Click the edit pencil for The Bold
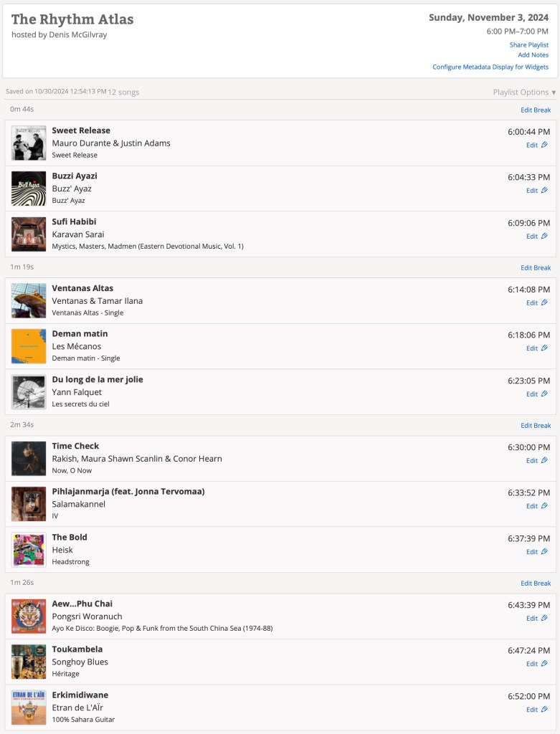560x734 pixels. coord(544,552)
